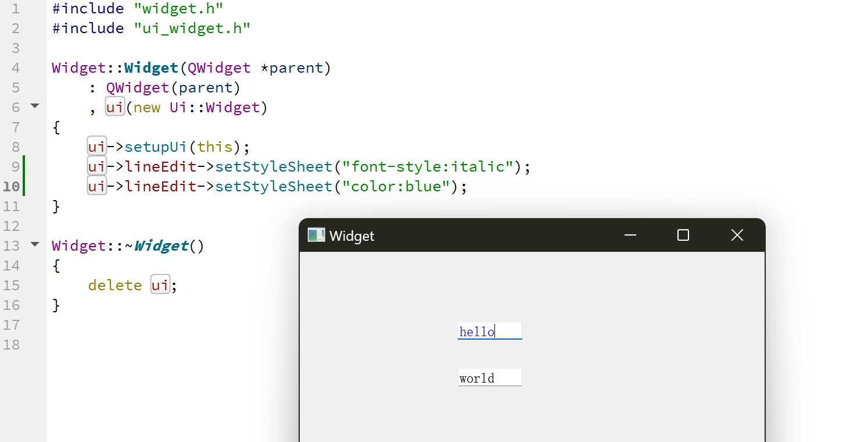Click line number 10 in the gutter
868x442 pixels.
[11, 187]
